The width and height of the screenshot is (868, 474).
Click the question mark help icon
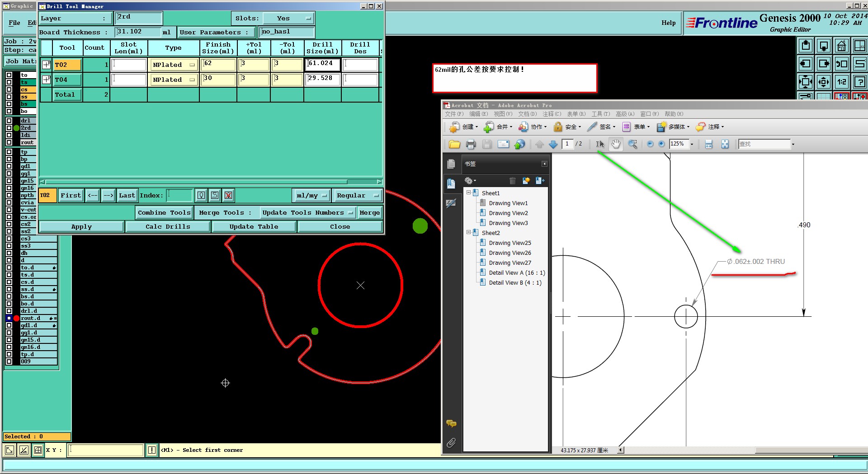click(x=859, y=82)
